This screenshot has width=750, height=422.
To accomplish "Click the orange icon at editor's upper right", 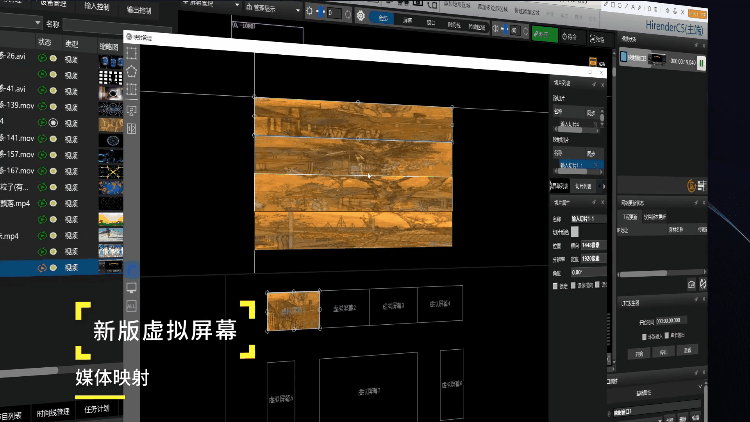I will point(593,61).
